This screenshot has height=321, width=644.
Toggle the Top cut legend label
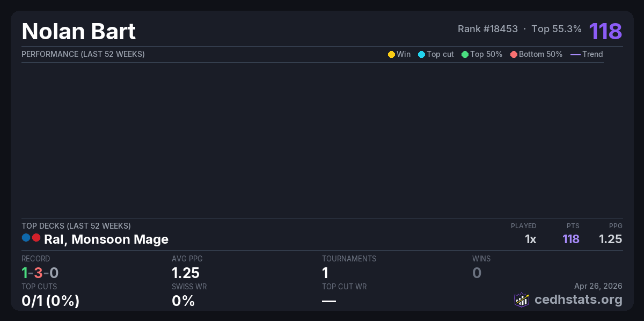coord(440,54)
